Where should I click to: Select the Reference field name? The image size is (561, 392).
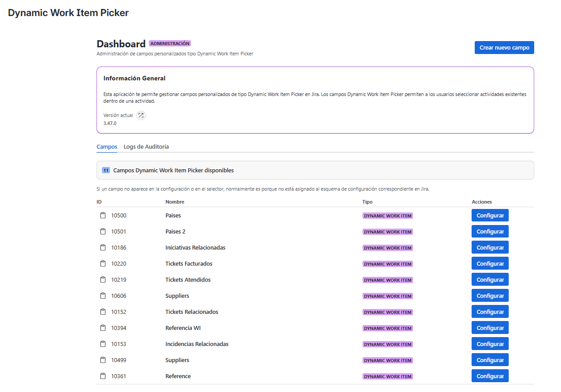click(x=178, y=376)
